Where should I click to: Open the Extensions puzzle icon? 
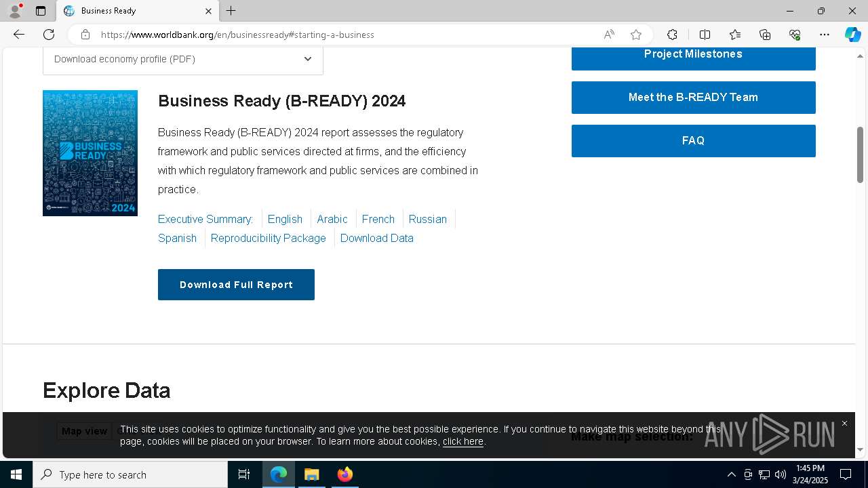click(672, 35)
